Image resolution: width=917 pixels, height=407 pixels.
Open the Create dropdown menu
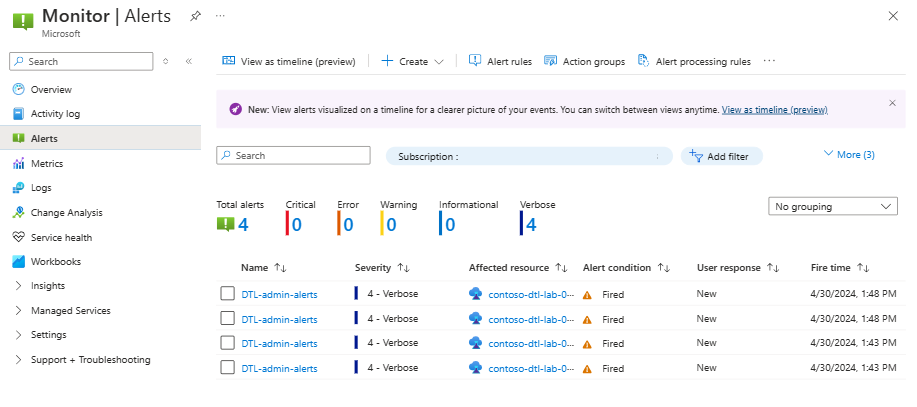412,61
